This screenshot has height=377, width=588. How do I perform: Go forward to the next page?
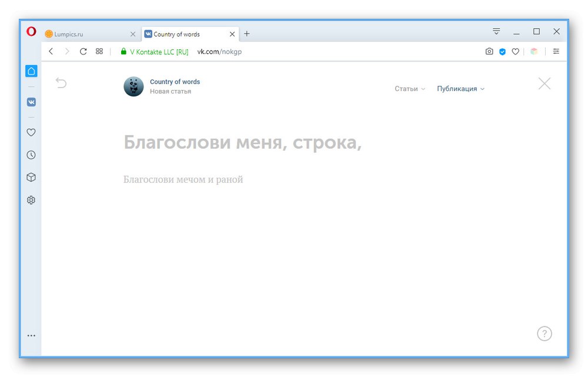point(67,51)
